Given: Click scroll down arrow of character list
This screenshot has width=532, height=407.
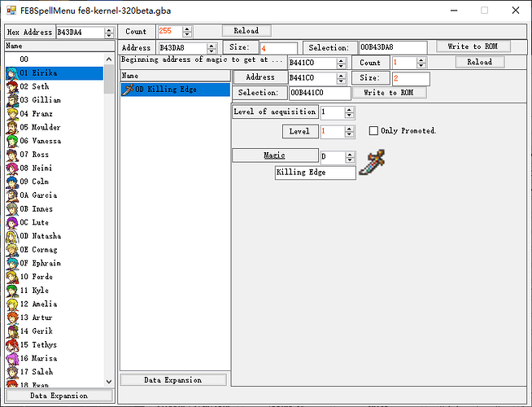Looking at the screenshot, I should [x=109, y=382].
